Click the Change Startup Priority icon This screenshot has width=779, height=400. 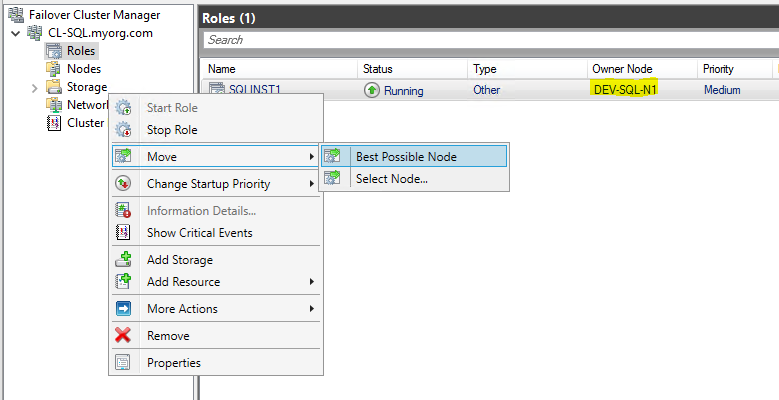pos(123,184)
